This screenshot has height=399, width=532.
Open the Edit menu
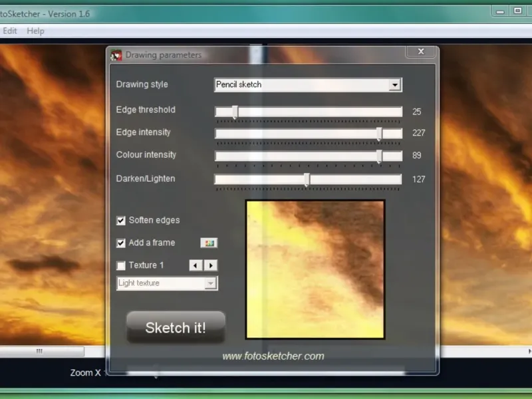pos(10,31)
